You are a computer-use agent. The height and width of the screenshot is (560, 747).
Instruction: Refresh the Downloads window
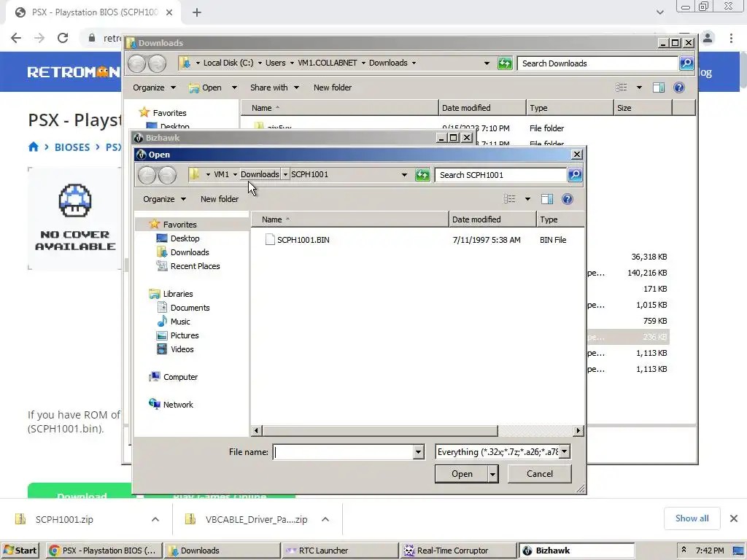(x=505, y=63)
